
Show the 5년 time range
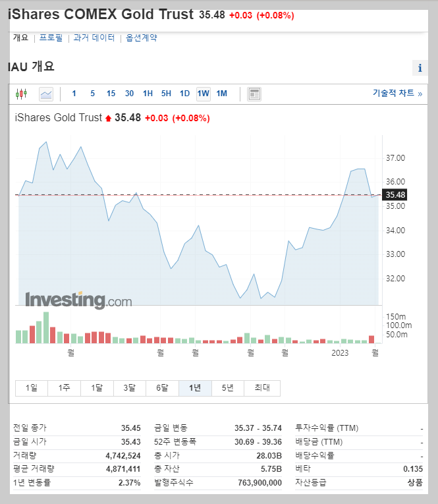[228, 388]
